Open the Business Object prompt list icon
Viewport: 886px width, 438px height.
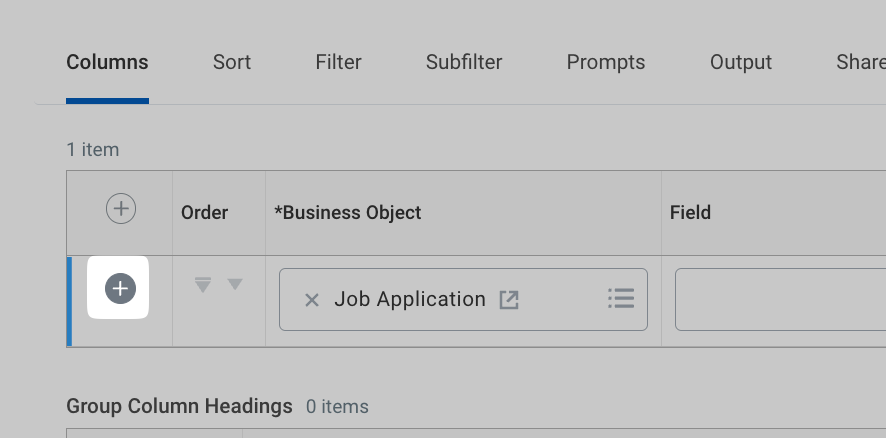point(621,298)
